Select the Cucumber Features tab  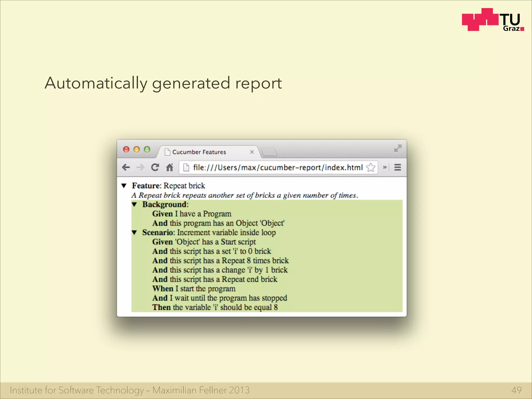208,152
